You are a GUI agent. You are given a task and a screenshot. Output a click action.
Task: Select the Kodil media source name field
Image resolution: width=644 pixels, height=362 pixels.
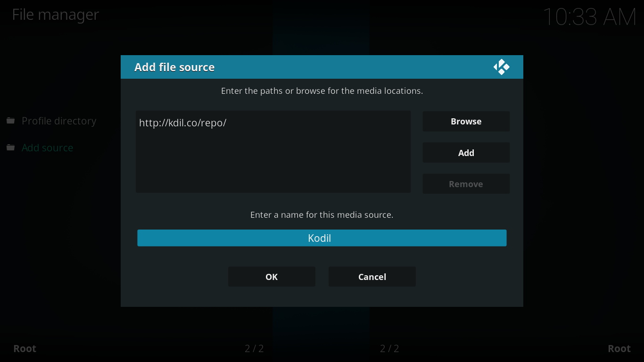pos(322,238)
